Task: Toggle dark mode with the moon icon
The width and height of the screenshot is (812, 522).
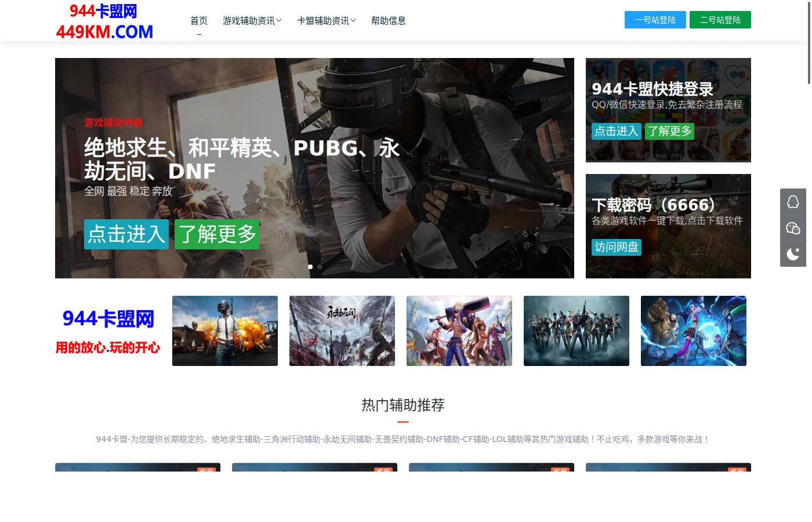Action: [x=793, y=254]
